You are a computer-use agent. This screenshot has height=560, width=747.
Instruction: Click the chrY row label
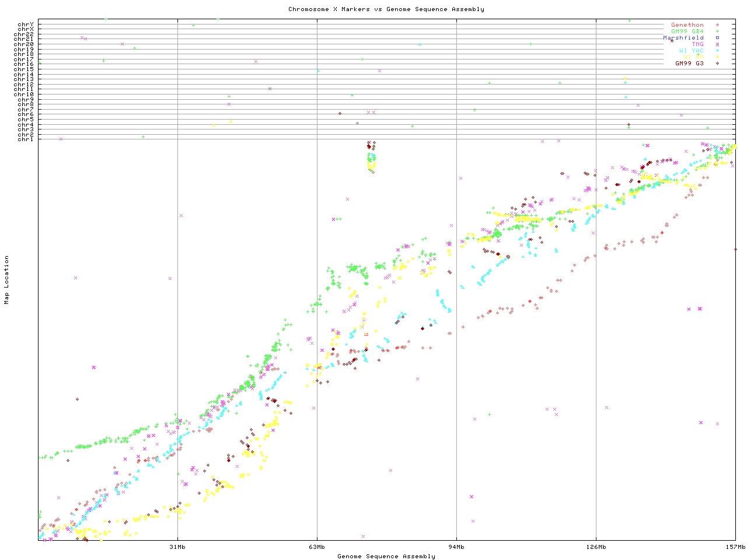pyautogui.click(x=26, y=24)
